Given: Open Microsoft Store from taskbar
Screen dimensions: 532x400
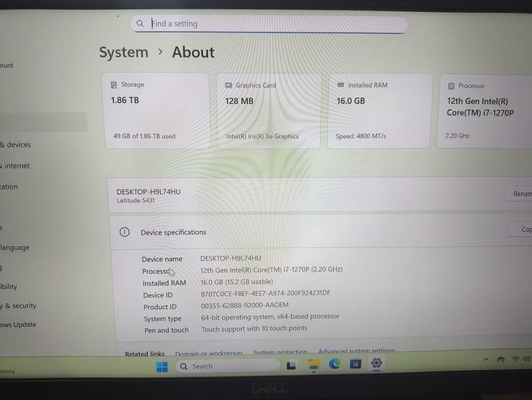Looking at the screenshot, I should (x=355, y=363).
